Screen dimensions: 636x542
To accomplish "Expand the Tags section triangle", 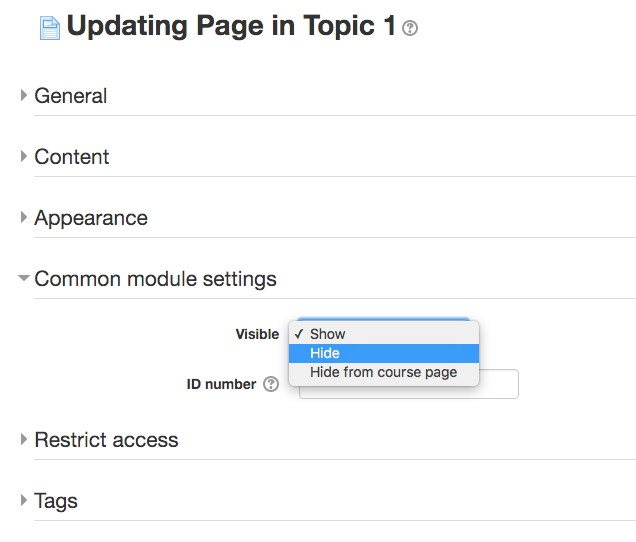I will click(x=24, y=500).
